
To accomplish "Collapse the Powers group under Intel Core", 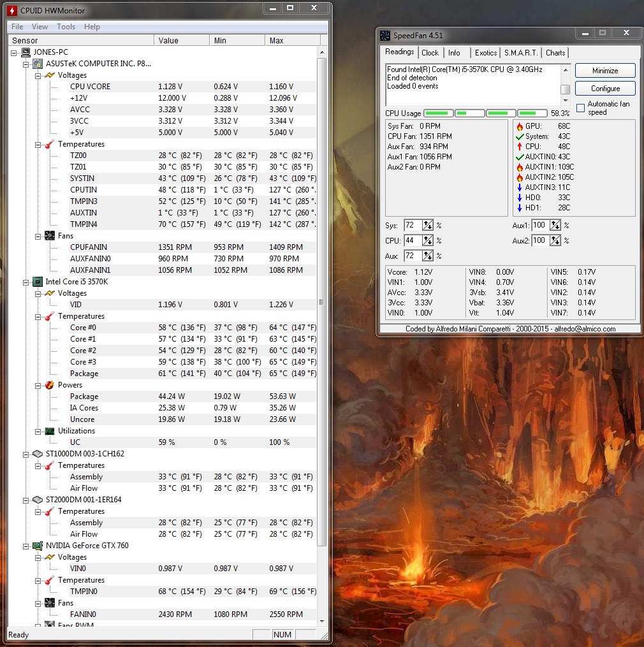I will click(x=38, y=386).
